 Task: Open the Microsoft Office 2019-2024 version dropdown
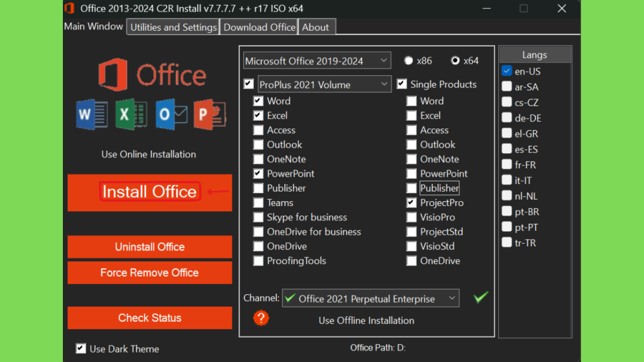(x=317, y=61)
